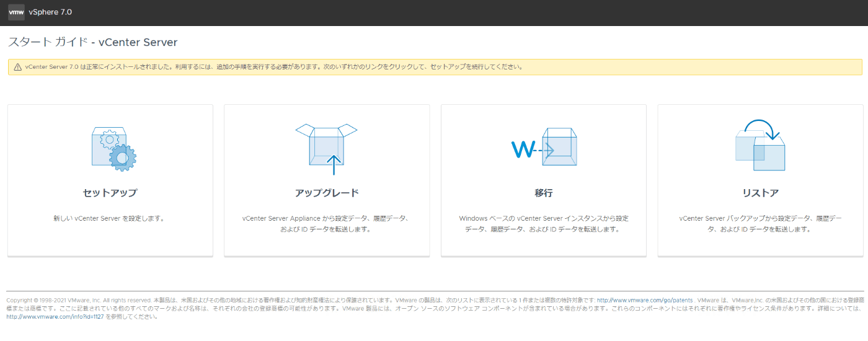The width and height of the screenshot is (868, 341).
Task: Click the setup gears icon
Action: point(113,149)
